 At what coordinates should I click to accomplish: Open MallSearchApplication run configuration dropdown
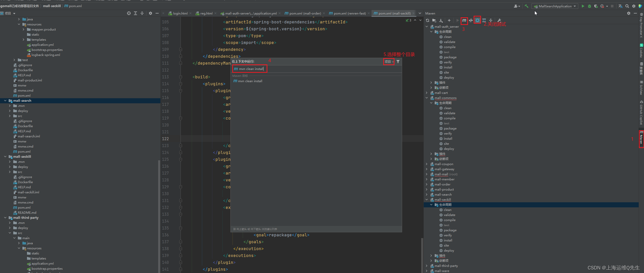click(x=555, y=6)
